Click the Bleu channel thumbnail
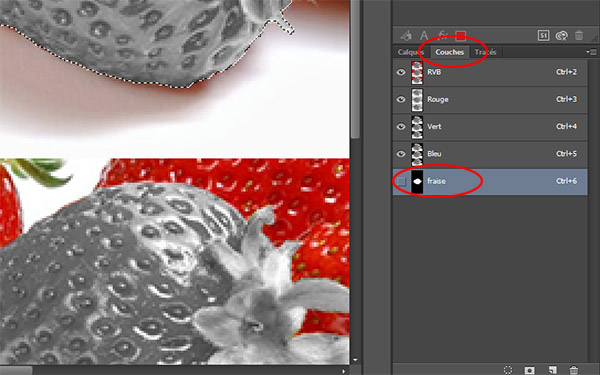Viewport: 600px width, 375px height. click(x=417, y=154)
